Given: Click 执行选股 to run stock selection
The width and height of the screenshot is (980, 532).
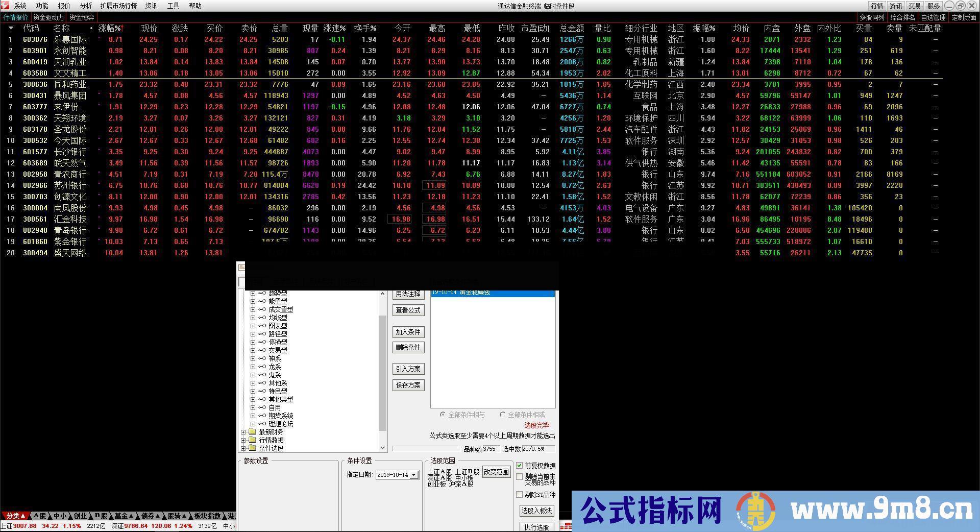Looking at the screenshot, I should 536,527.
